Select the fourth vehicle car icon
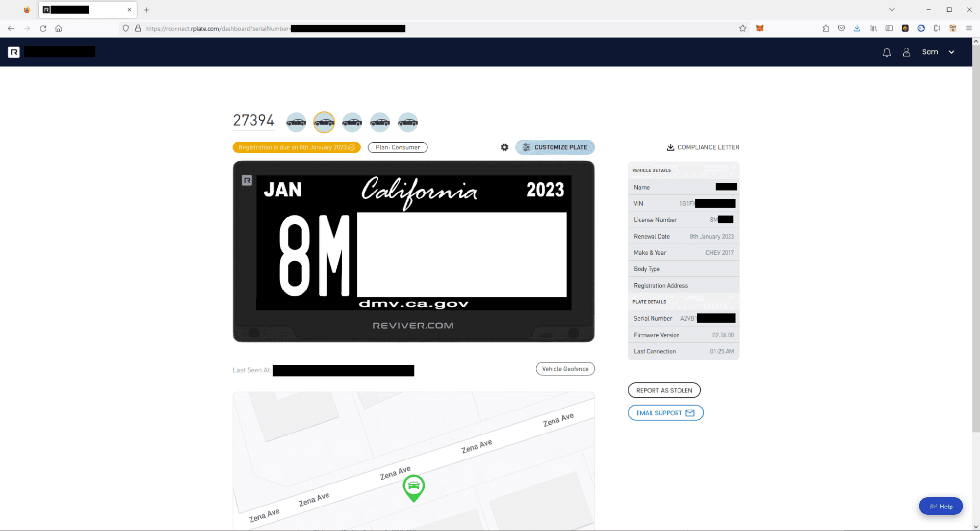Screen dimensions: 980x531 click(380, 122)
